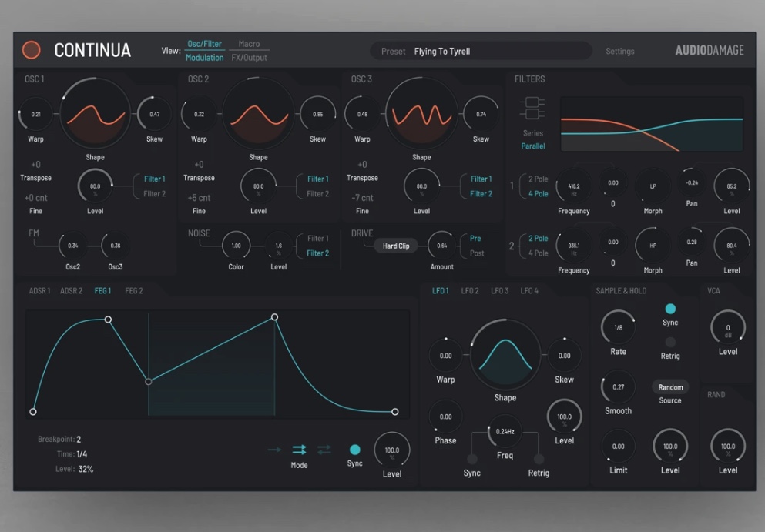
Task: Set Filter 2 to 4 Pole
Action: [x=539, y=253]
